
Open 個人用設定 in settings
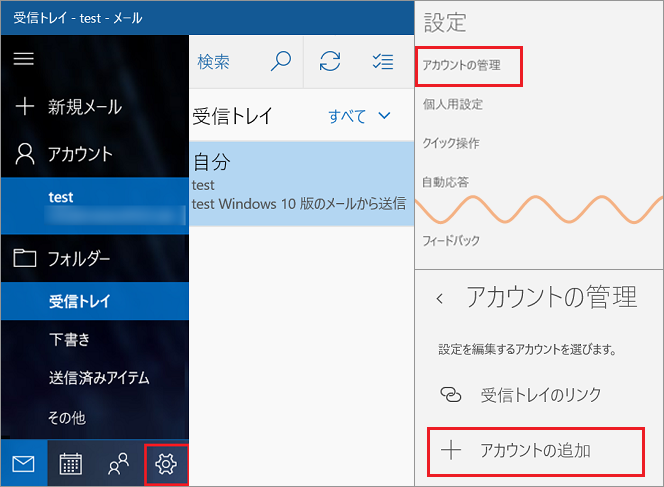click(x=452, y=104)
